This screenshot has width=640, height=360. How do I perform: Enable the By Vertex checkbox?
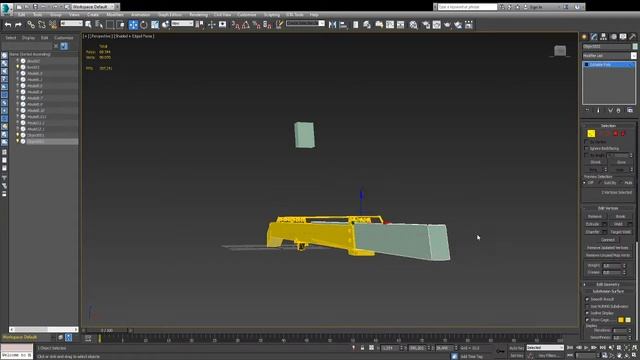tap(587, 142)
